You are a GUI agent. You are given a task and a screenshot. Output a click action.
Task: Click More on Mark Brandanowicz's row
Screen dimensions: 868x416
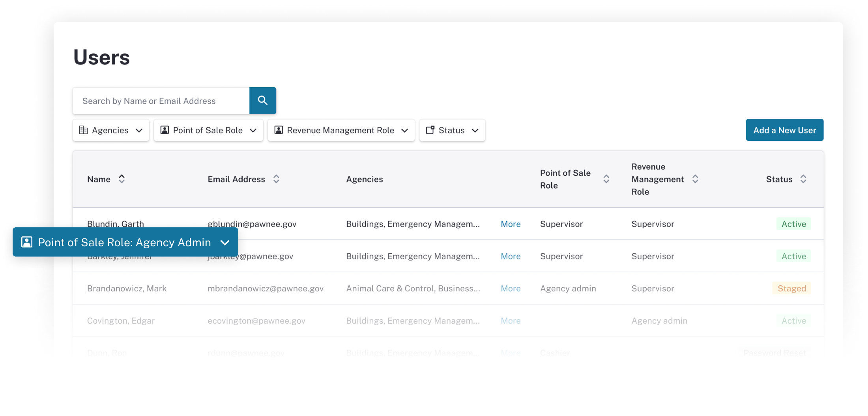(510, 289)
